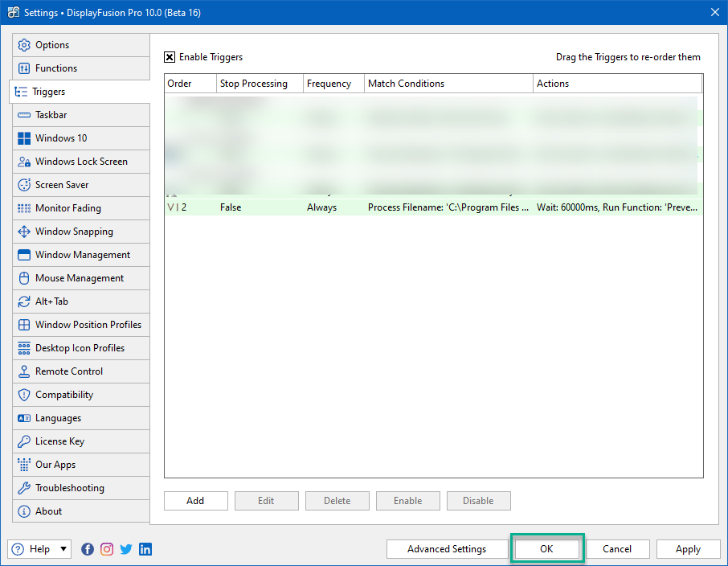The width and height of the screenshot is (728, 566).
Task: Click the License Key icon
Action: (23, 441)
